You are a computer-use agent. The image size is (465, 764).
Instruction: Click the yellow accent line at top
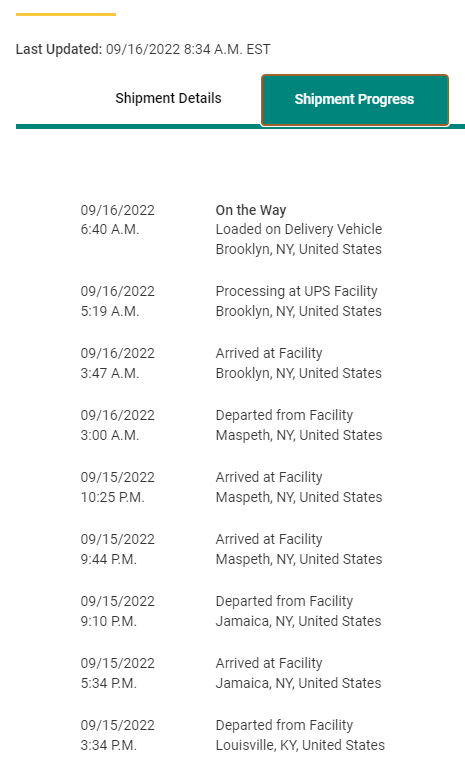[66, 15]
